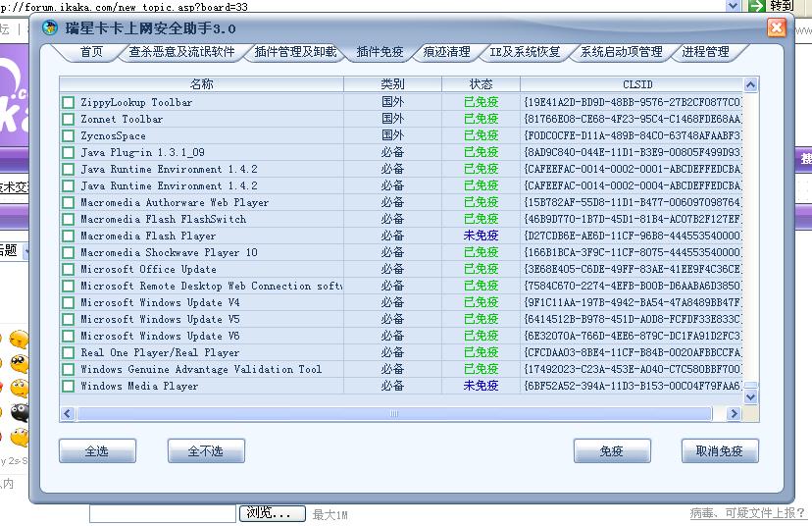Click the horizontal scrollbar thumb
Screen dimensions: 812x526
pyautogui.click(x=394, y=413)
